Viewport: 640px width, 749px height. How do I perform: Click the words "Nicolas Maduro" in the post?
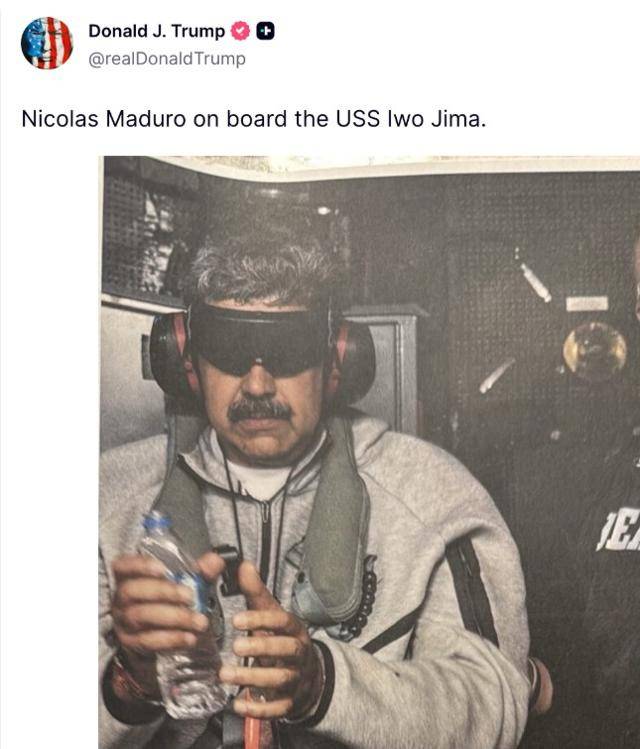[x=104, y=119]
